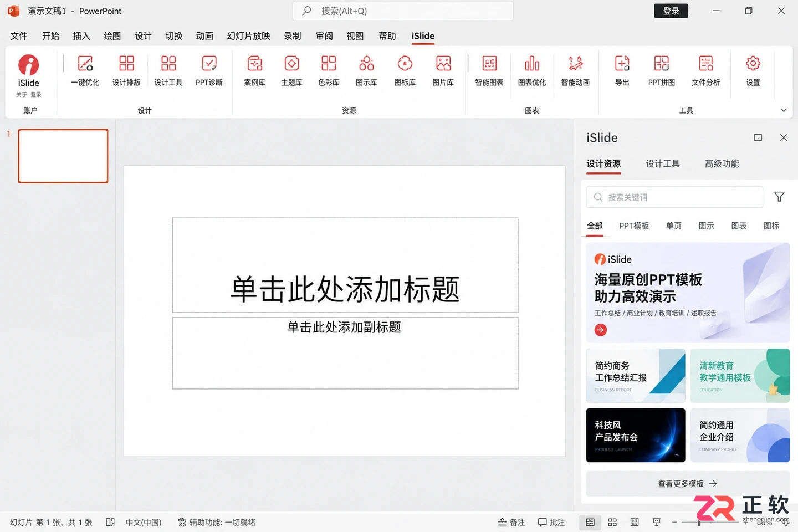Click the filter funnel icon in iSlide pane

[779, 197]
